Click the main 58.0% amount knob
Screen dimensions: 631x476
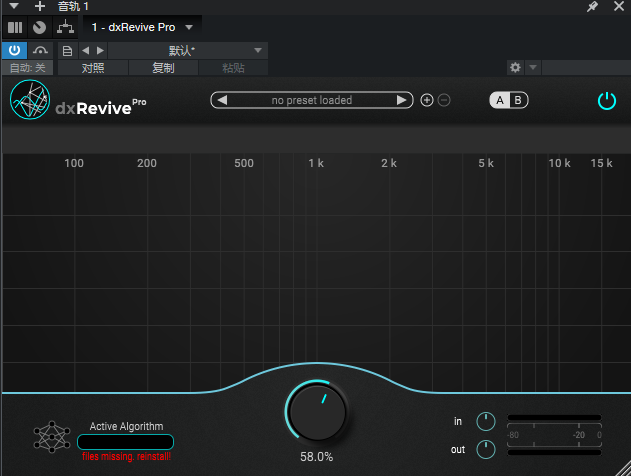pos(317,412)
